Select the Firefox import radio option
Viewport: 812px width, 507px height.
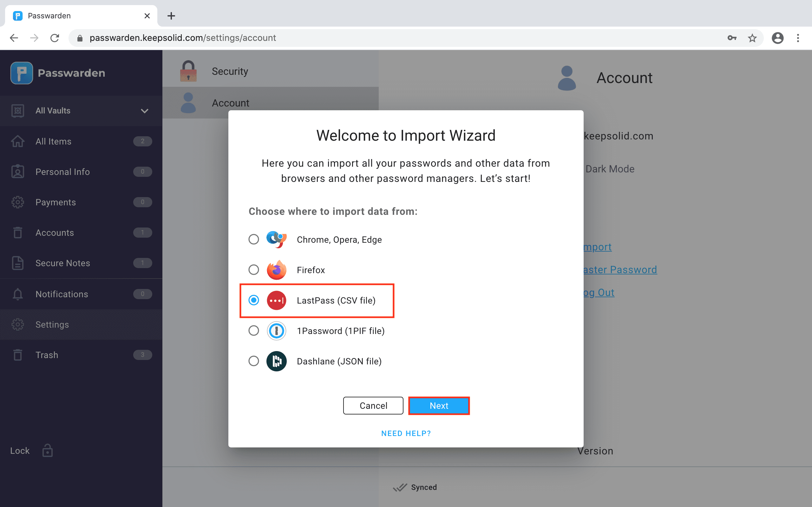click(x=254, y=270)
